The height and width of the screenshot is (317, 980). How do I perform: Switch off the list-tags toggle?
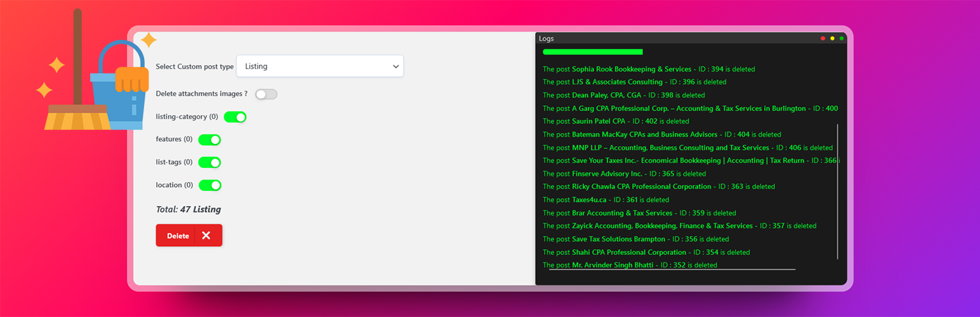(209, 162)
